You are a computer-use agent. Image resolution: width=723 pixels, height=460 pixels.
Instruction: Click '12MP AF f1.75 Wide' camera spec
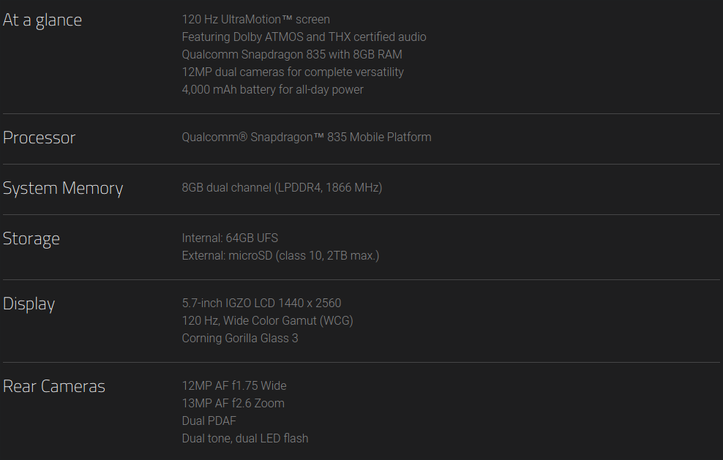pos(234,385)
